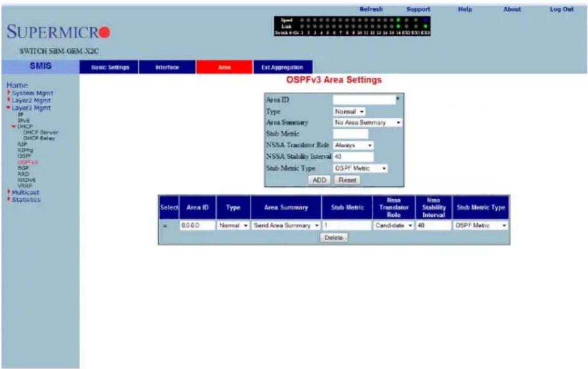Viewport: 588px width, 369px height.
Task: Open Send Area Summary dropdown in table
Action: click(x=286, y=226)
